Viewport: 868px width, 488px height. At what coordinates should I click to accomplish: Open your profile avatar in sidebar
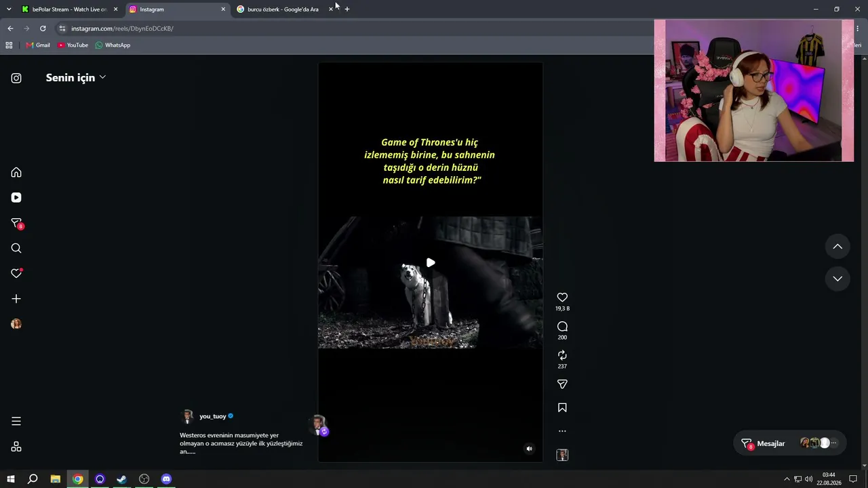(16, 324)
